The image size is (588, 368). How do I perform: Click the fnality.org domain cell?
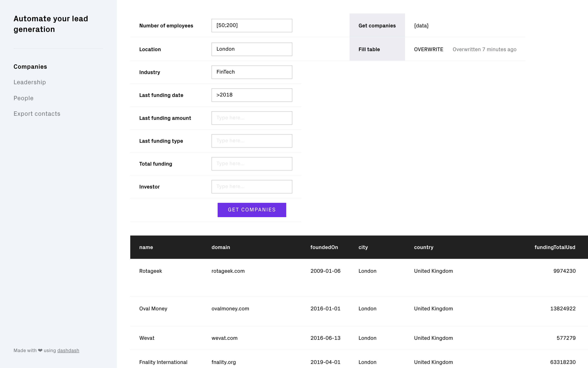point(224,362)
